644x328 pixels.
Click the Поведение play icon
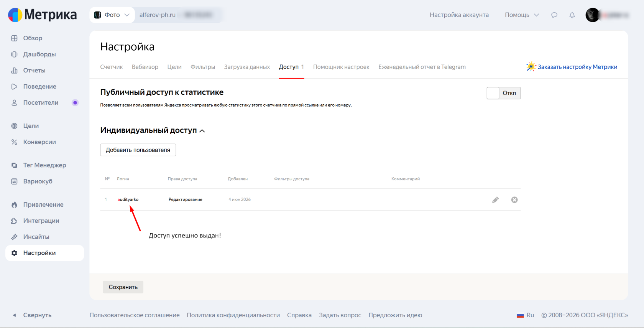pos(14,87)
